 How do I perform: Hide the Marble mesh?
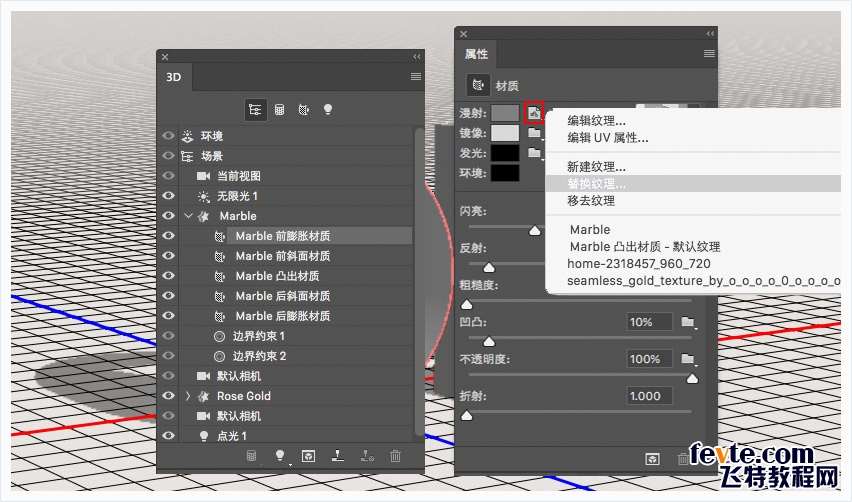168,216
